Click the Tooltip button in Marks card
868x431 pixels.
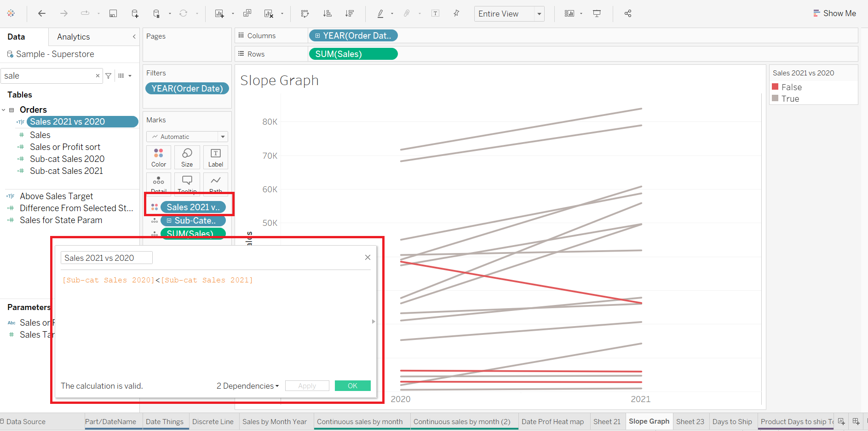click(187, 183)
